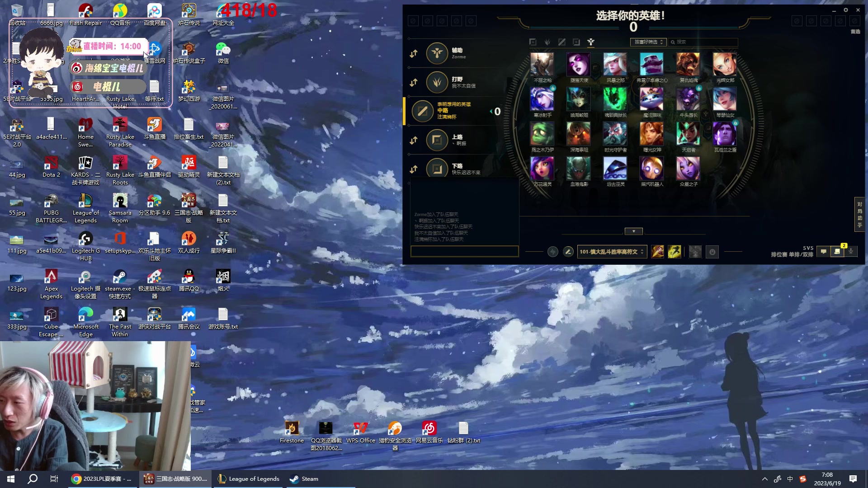Expand the champion grid down arrow

click(x=634, y=231)
